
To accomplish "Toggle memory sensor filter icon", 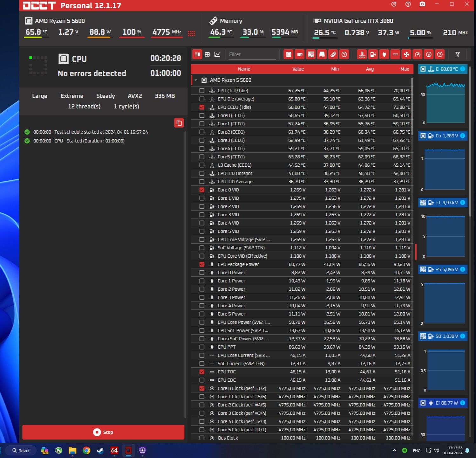I will pyautogui.click(x=333, y=54).
